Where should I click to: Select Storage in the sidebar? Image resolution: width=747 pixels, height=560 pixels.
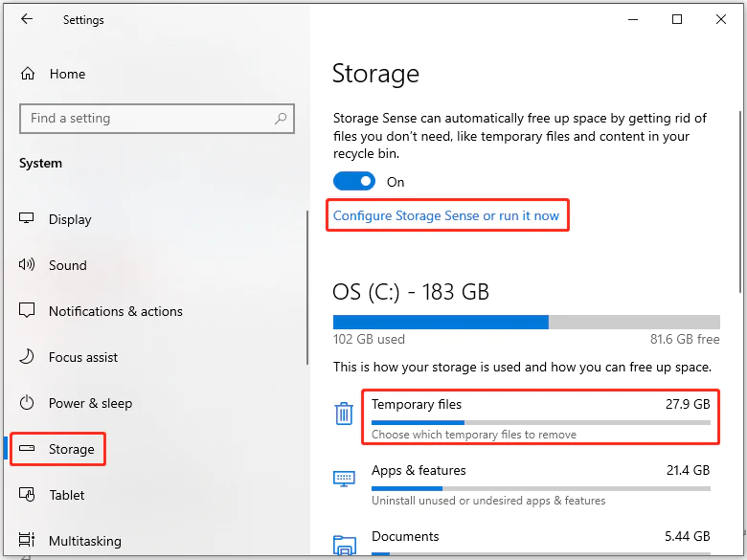click(x=72, y=449)
